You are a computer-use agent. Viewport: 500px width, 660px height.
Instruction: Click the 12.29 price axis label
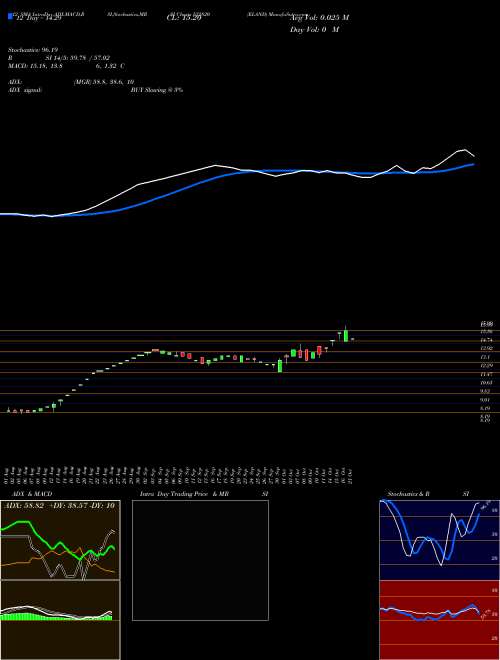click(486, 365)
